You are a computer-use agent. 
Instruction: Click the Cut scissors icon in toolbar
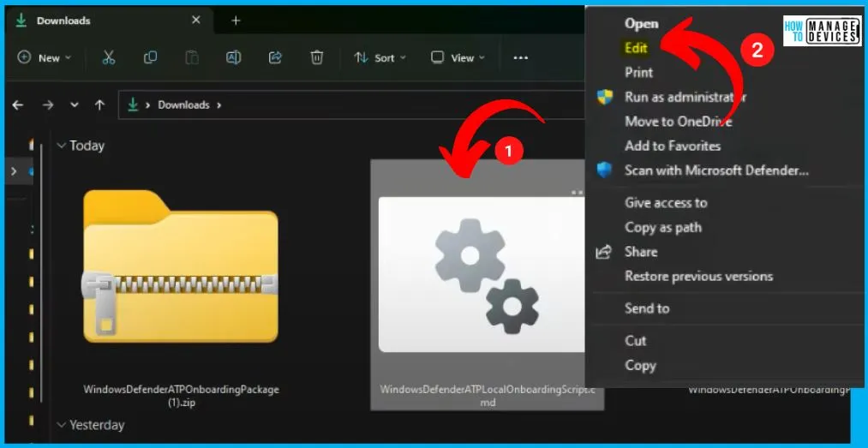click(x=109, y=57)
